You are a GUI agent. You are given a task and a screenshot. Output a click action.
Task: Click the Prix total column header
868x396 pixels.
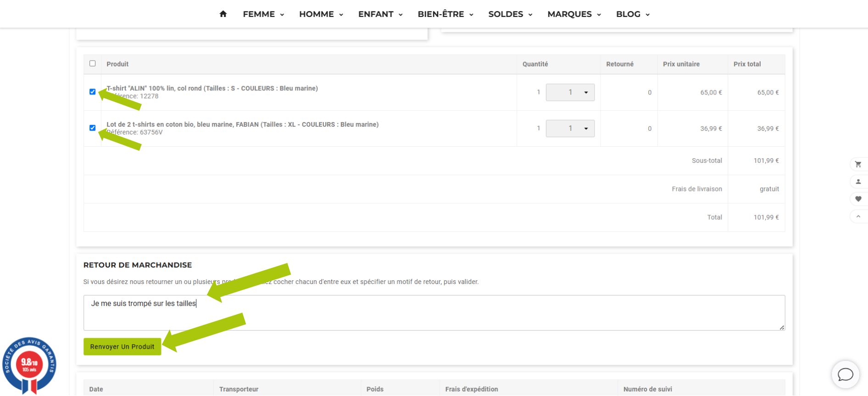747,64
